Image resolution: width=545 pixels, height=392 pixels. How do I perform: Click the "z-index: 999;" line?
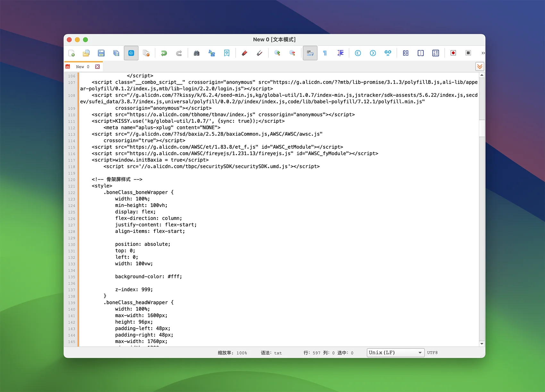pyautogui.click(x=134, y=289)
